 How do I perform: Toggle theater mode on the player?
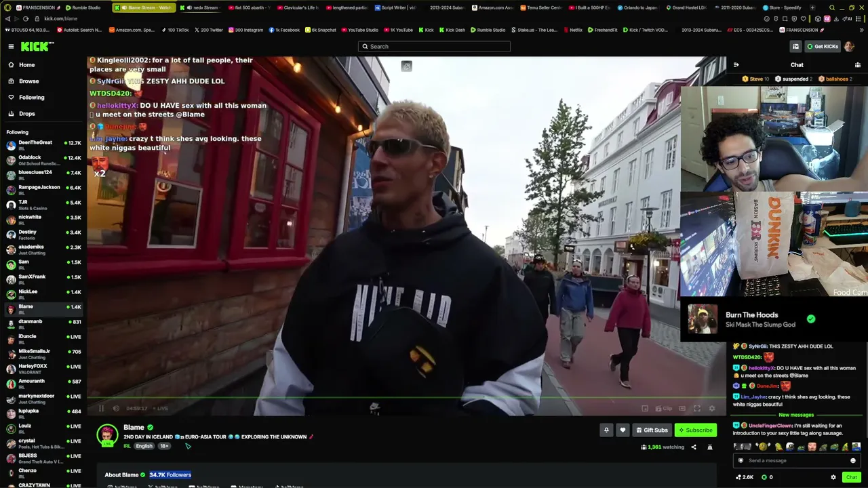click(682, 408)
